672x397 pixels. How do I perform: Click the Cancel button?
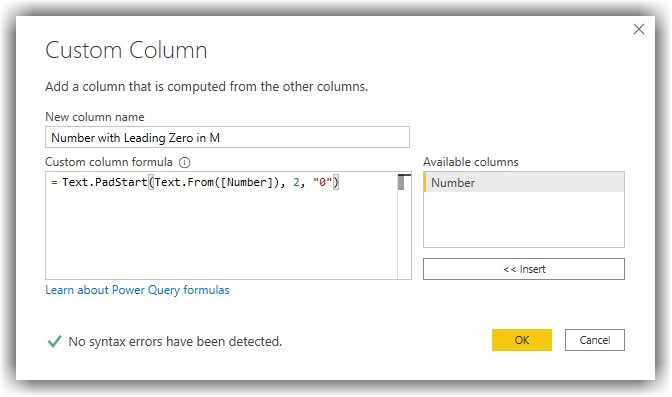tap(594, 340)
